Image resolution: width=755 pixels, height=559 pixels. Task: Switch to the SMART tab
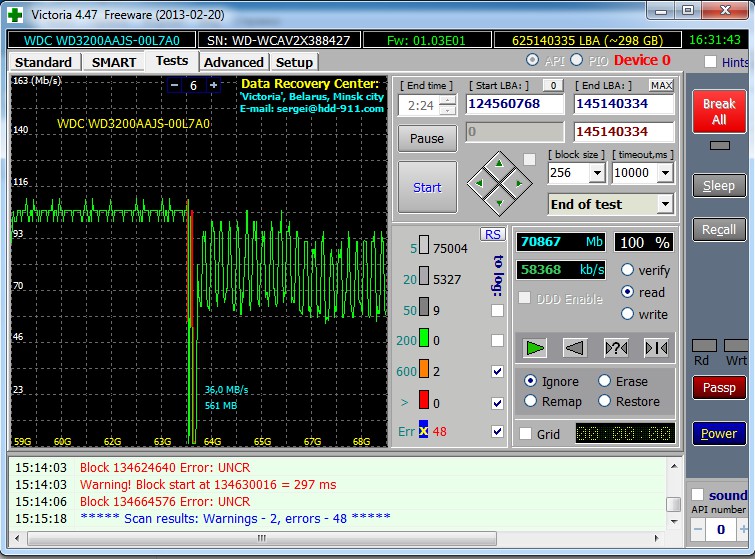click(113, 62)
